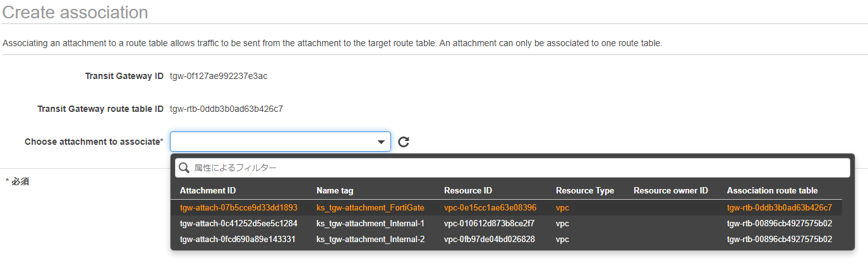Click route table value in Internal-1 row

pyautogui.click(x=780, y=223)
